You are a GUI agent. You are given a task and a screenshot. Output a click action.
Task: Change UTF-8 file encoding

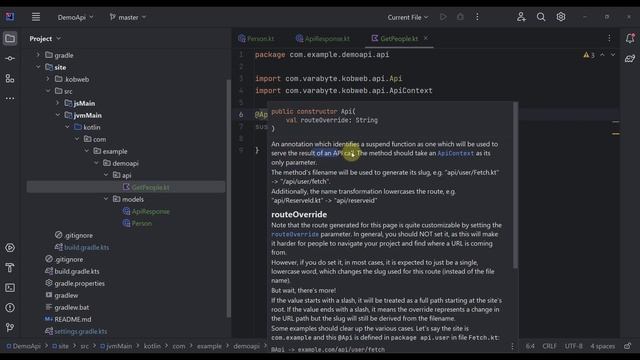[573, 346]
